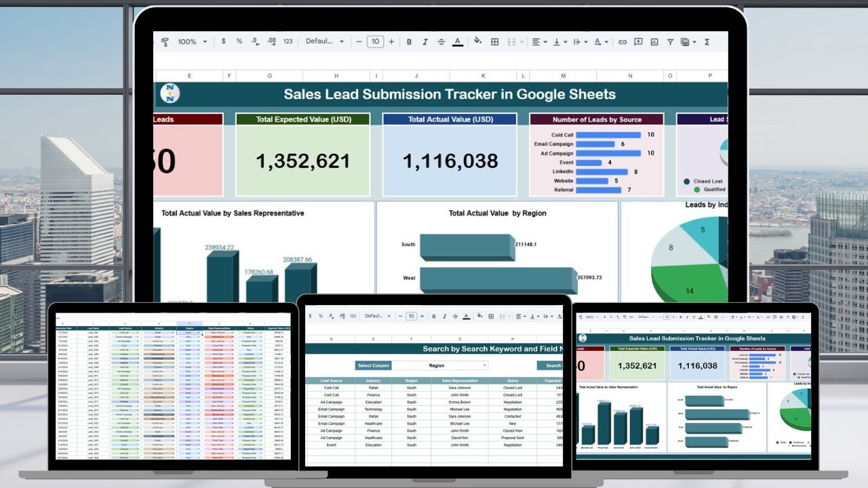Image resolution: width=868 pixels, height=488 pixels.
Task: Click merge cells icon on large monitor
Action: (x=511, y=42)
